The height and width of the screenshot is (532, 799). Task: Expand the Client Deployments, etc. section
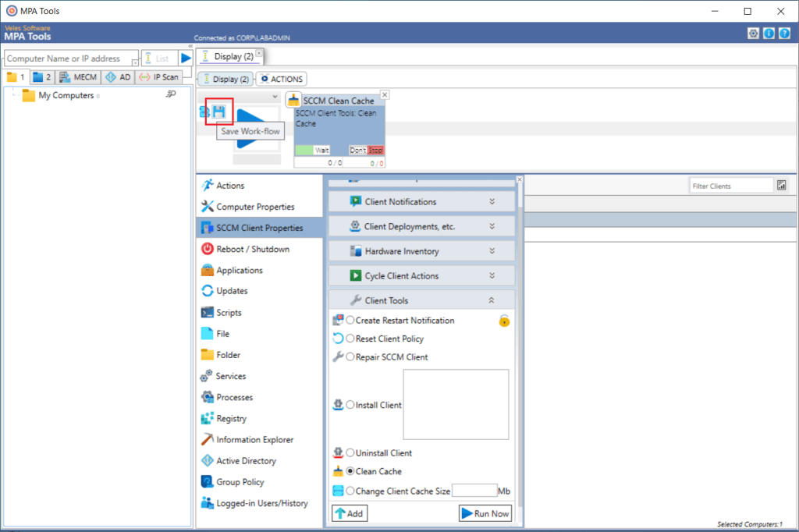pyautogui.click(x=421, y=226)
